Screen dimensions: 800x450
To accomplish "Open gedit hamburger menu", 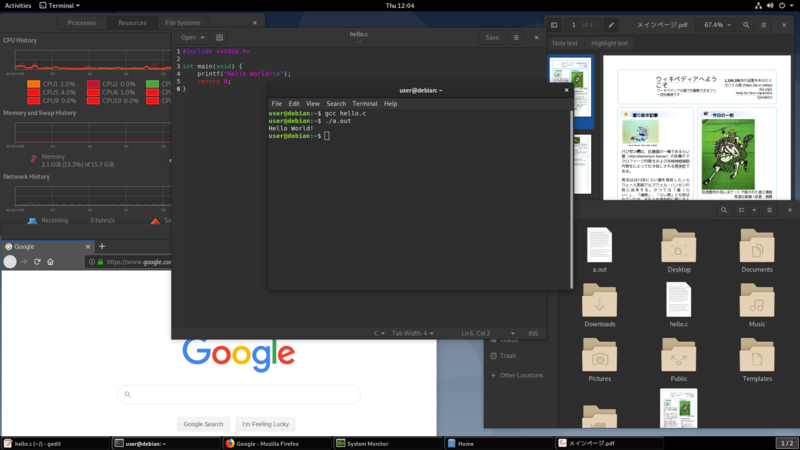I will click(x=516, y=37).
